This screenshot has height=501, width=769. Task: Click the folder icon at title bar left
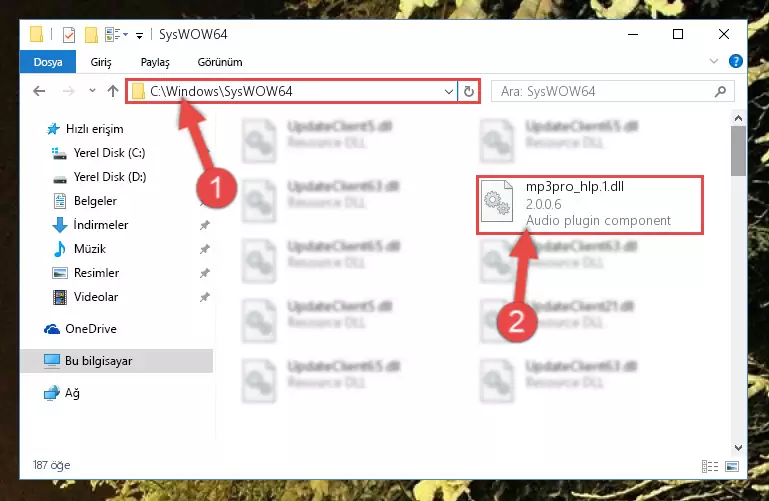(36, 34)
